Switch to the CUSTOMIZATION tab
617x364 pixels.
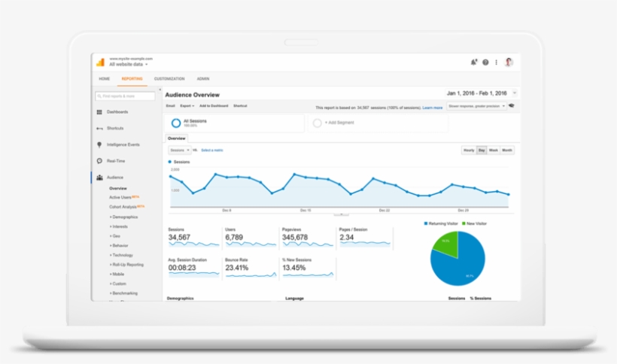[169, 79]
